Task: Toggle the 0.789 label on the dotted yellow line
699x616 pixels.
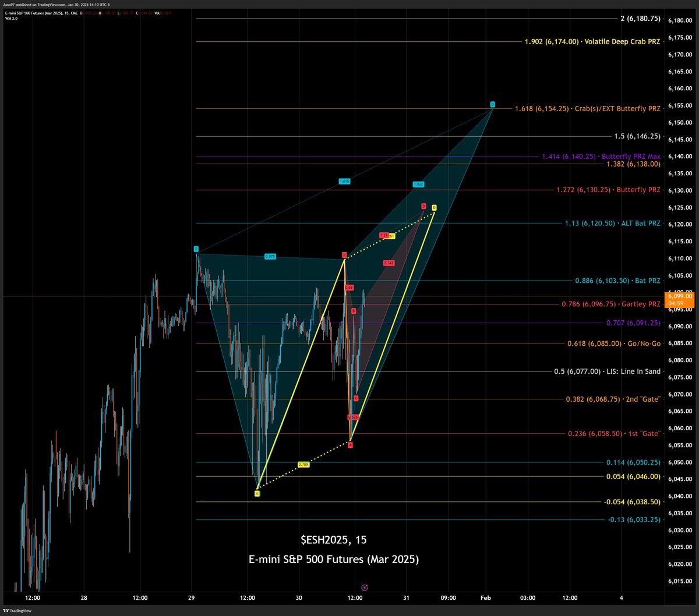Action: [303, 464]
